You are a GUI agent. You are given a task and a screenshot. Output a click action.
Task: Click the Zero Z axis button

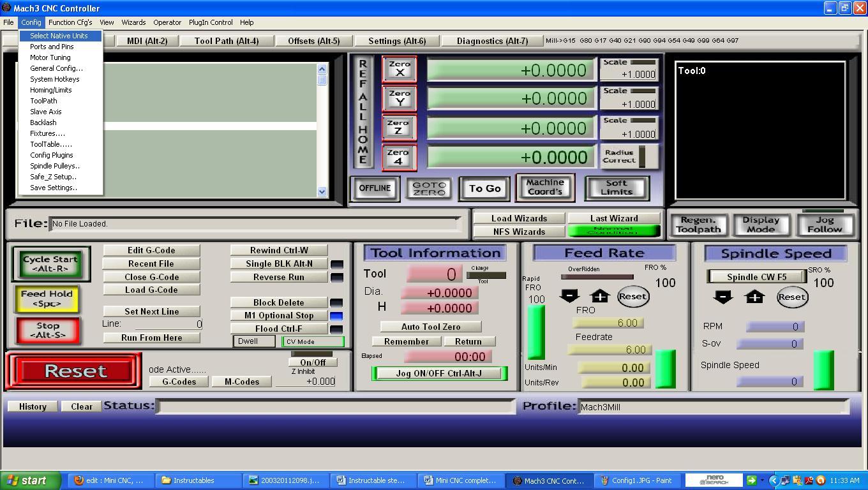(x=400, y=128)
